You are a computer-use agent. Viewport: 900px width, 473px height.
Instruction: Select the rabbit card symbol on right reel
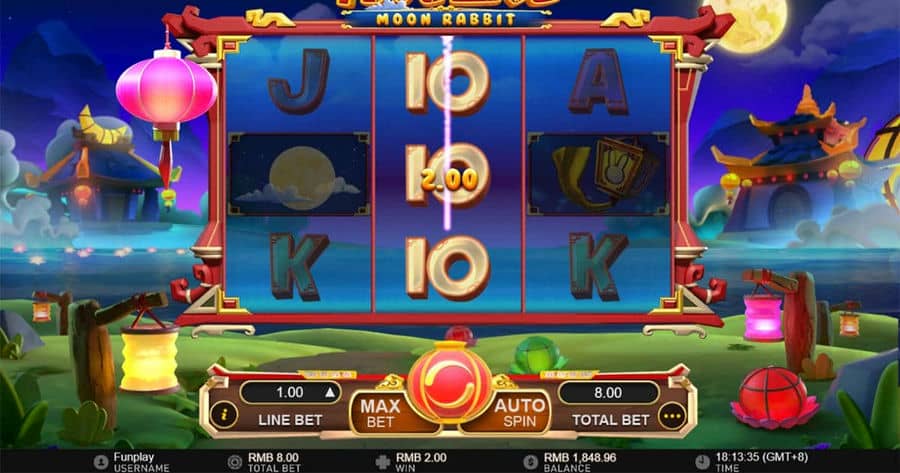pyautogui.click(x=599, y=175)
